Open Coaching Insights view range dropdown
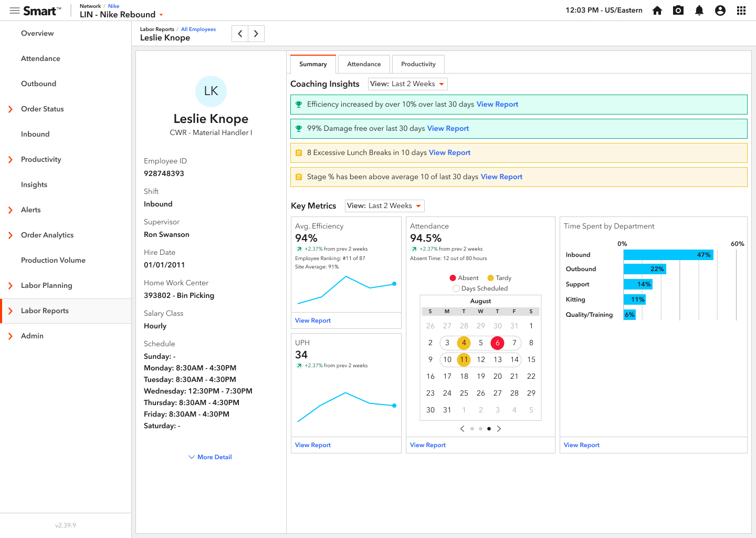Viewport: 756px width, 538px height. pyautogui.click(x=407, y=84)
